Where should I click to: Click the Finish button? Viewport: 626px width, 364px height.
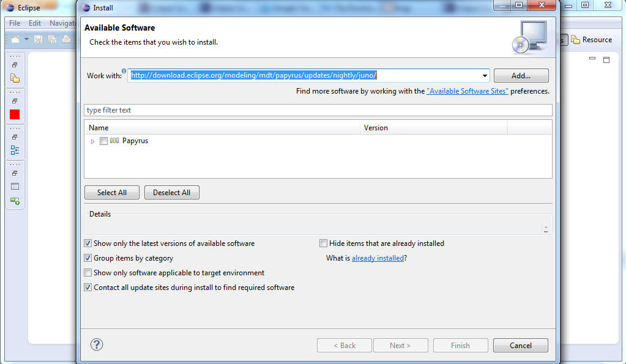coord(460,345)
